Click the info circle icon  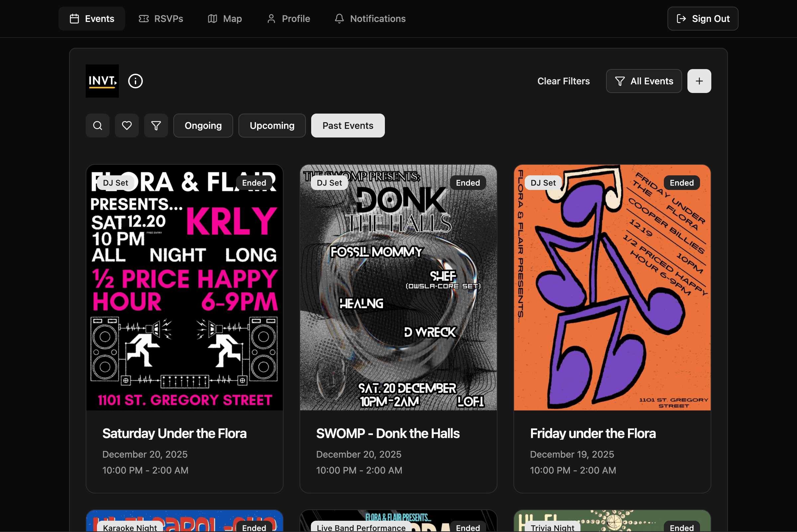pyautogui.click(x=135, y=81)
